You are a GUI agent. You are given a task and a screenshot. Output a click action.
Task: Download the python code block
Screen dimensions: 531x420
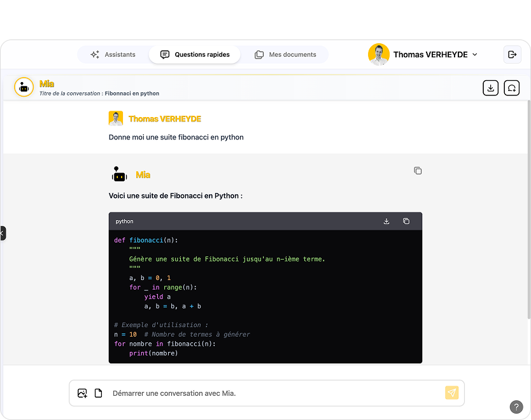pos(386,221)
